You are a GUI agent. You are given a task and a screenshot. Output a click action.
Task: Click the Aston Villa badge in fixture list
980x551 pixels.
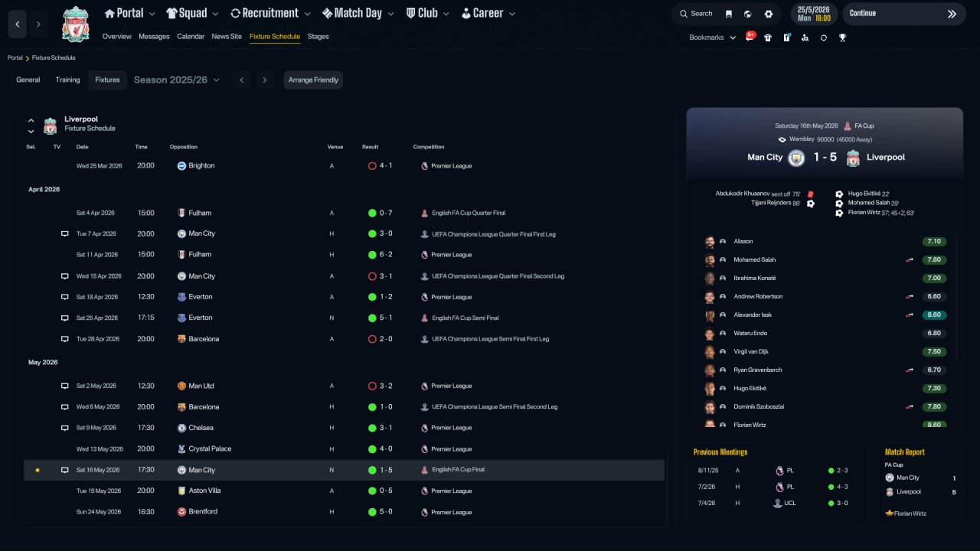[x=182, y=491]
